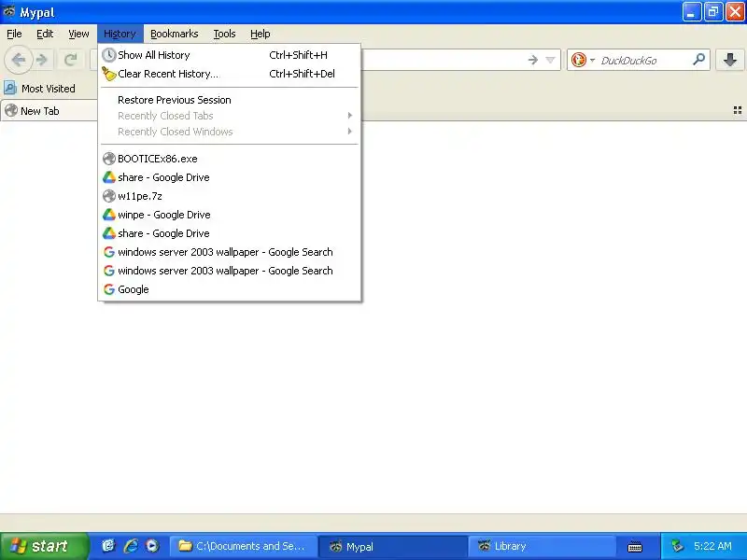
Task: Open the View menu
Action: click(78, 34)
